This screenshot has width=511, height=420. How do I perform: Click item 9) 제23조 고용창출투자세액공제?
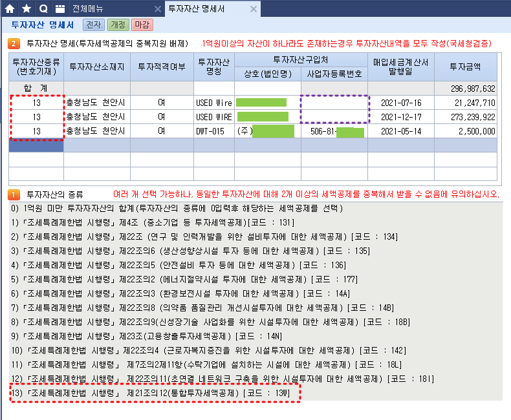tap(147, 337)
